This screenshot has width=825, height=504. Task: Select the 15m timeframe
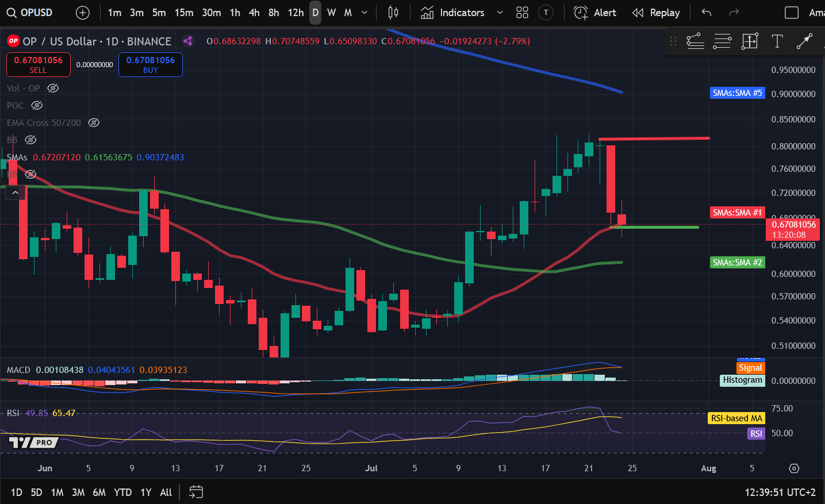coord(184,13)
